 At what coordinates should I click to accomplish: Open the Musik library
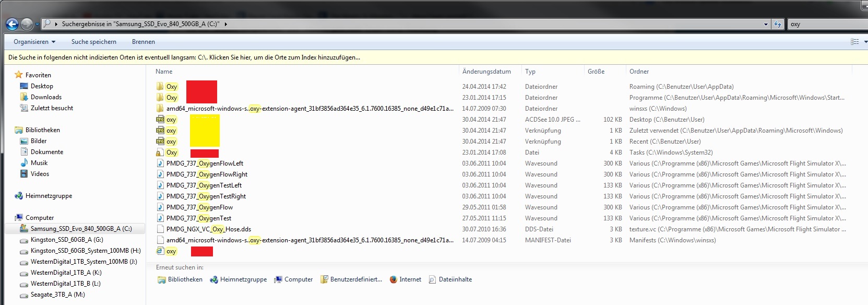[x=39, y=163]
